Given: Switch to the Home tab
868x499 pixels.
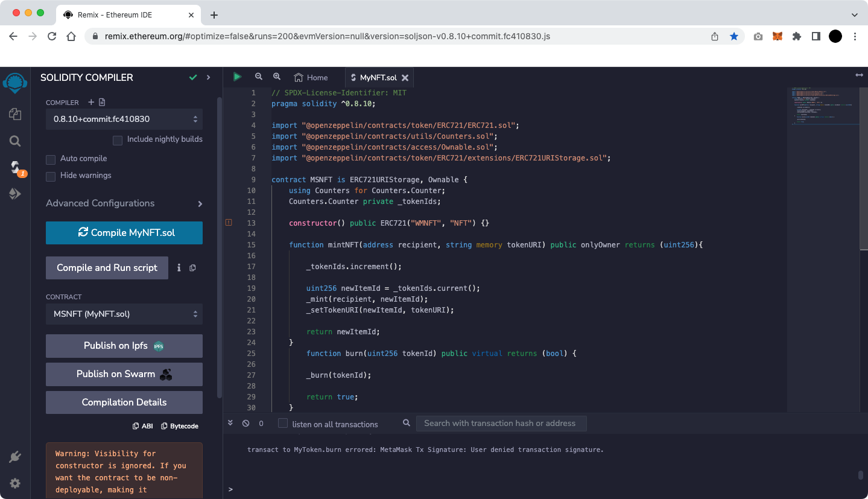Looking at the screenshot, I should pyautogui.click(x=311, y=78).
